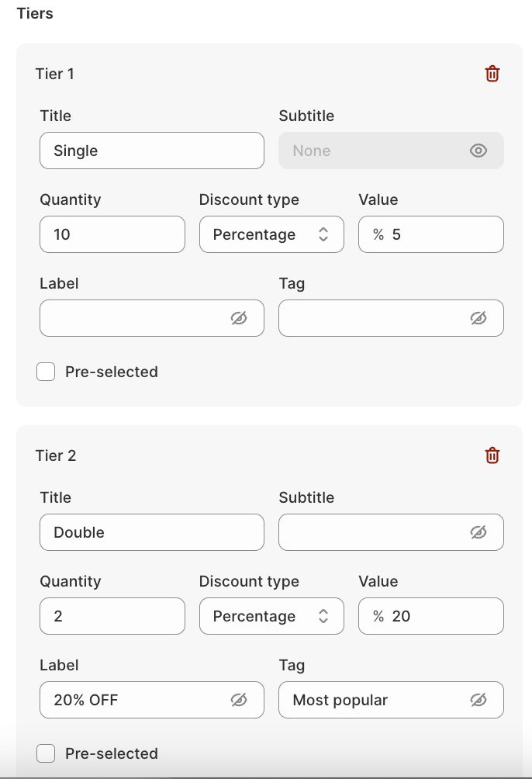Delete Tier 1 with trash icon
This screenshot has height=779, width=532.
pos(492,74)
